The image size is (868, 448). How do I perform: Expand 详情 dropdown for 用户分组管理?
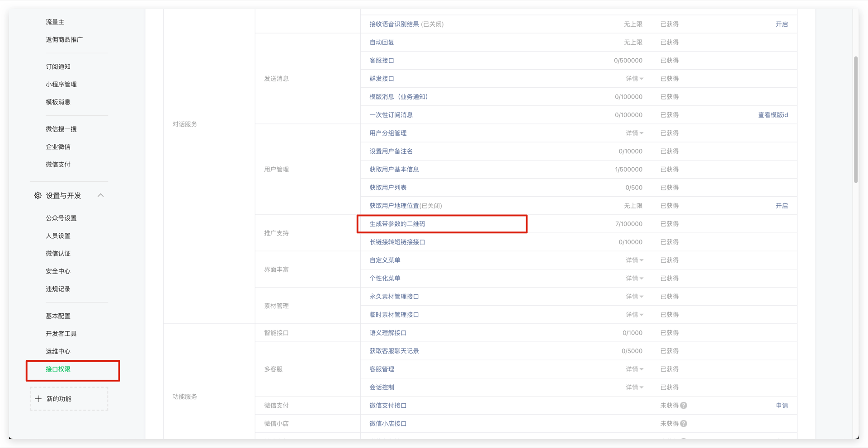tap(634, 133)
